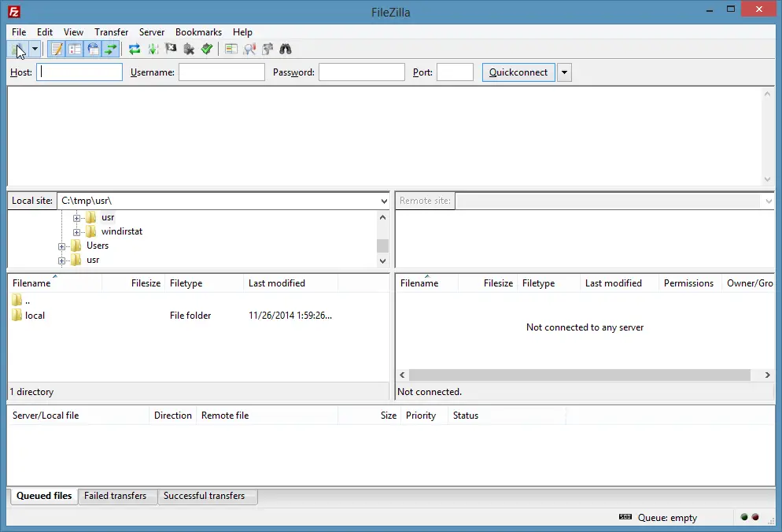The height and width of the screenshot is (532, 782).
Task: Open the Quickconnect history dropdown
Action: pyautogui.click(x=564, y=72)
